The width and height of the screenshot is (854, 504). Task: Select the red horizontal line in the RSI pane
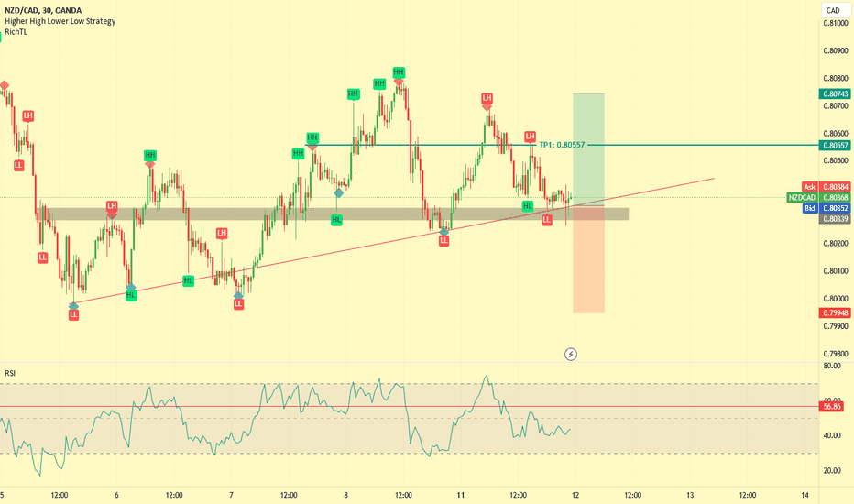409,407
